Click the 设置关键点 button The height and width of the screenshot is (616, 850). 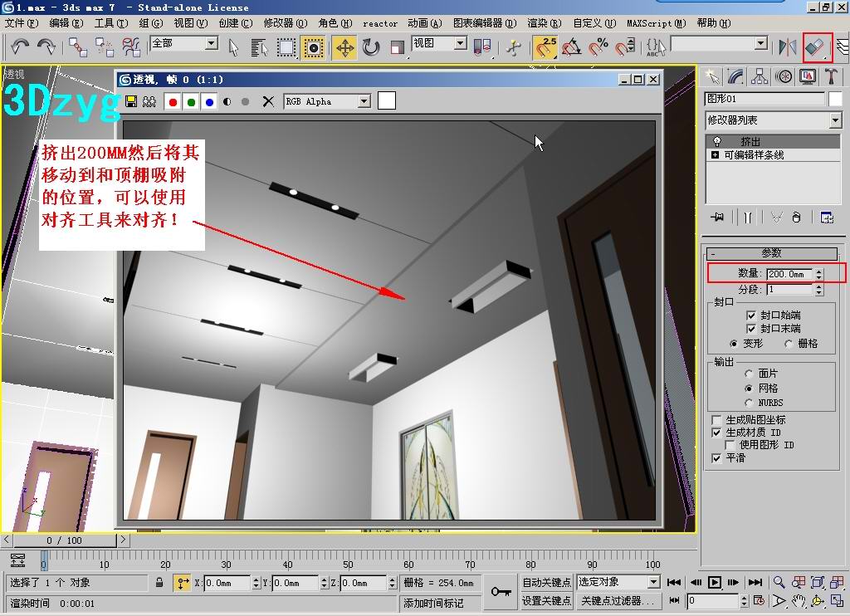pyautogui.click(x=546, y=601)
